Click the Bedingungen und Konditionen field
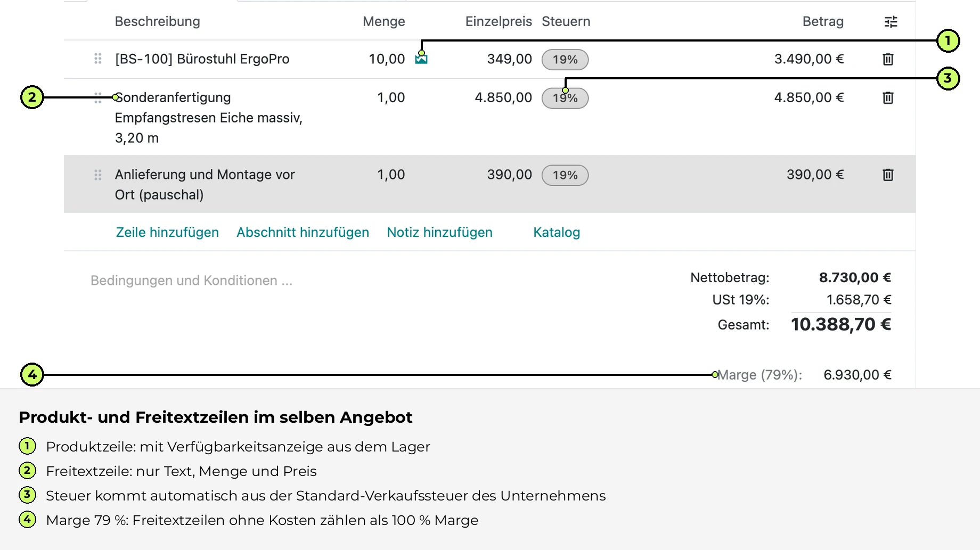This screenshot has width=980, height=550. tap(192, 281)
